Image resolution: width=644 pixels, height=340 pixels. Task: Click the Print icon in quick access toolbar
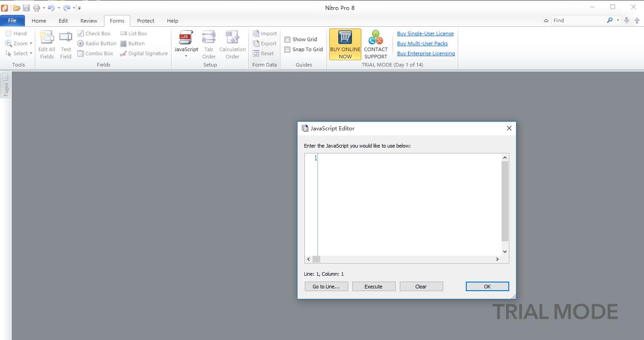coord(37,8)
